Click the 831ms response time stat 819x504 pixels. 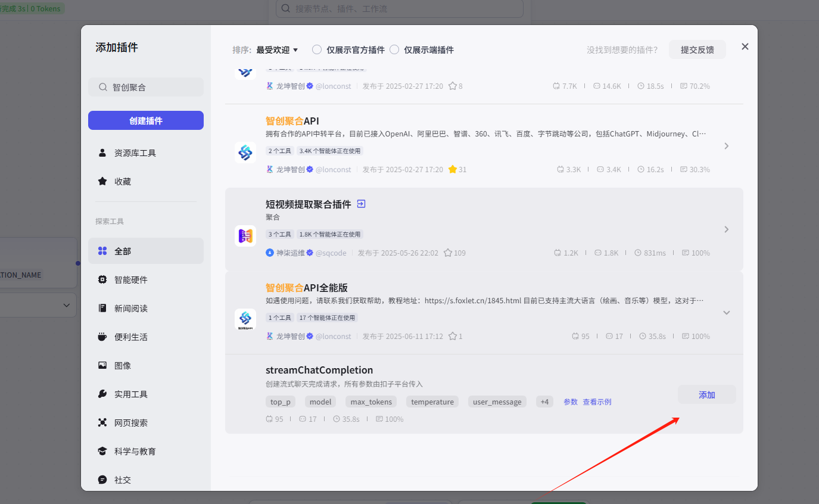(650, 253)
